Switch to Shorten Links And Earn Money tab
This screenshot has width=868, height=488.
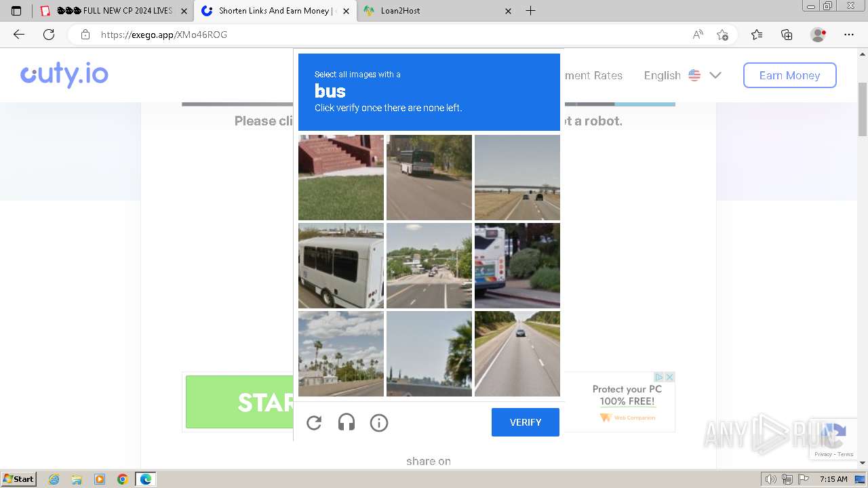pyautogui.click(x=275, y=11)
